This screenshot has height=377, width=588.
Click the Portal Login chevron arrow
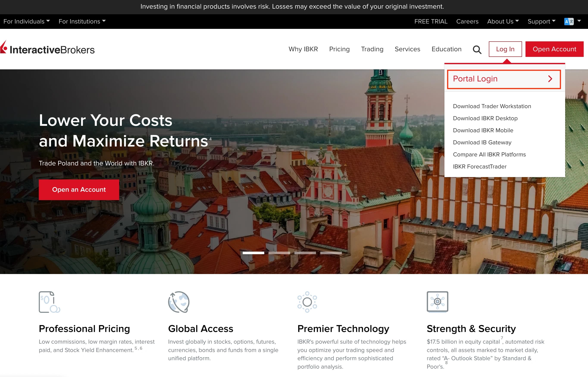[550, 79]
